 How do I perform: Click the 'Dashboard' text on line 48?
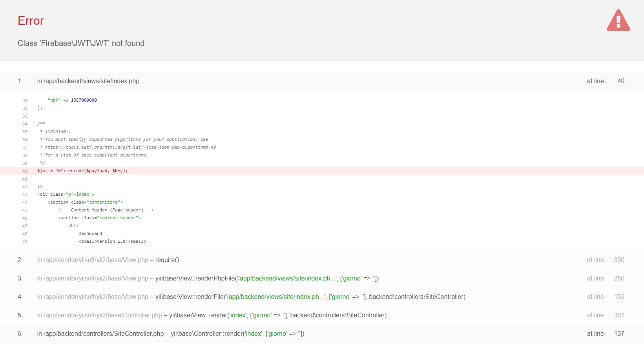tap(90, 233)
